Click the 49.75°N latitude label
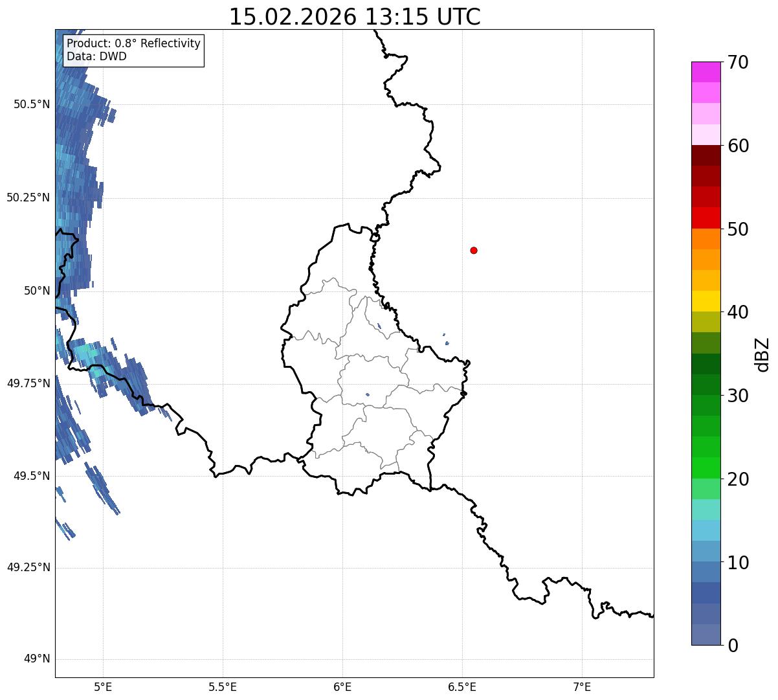The height and width of the screenshot is (700, 778). point(28,383)
